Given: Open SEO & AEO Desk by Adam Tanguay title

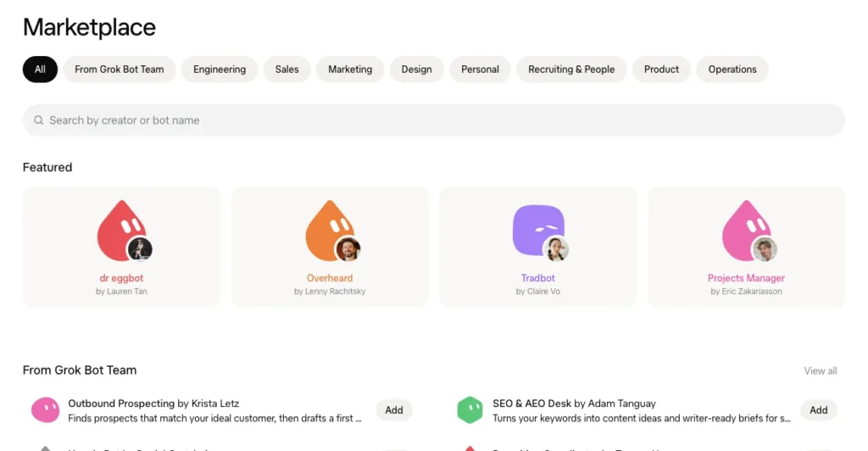Looking at the screenshot, I should pyautogui.click(x=574, y=404).
